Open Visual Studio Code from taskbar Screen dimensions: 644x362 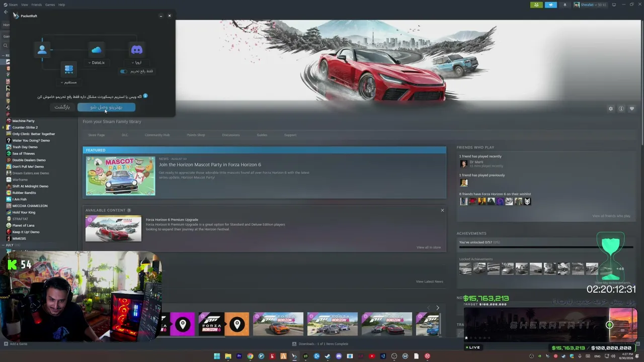point(383,356)
